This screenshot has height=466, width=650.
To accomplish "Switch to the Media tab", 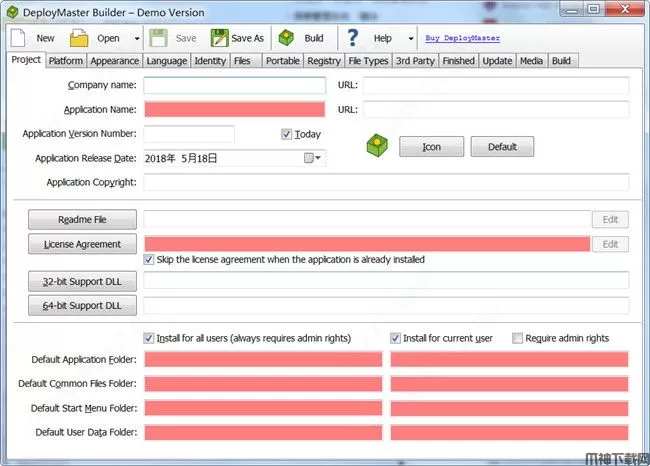I will pyautogui.click(x=531, y=61).
